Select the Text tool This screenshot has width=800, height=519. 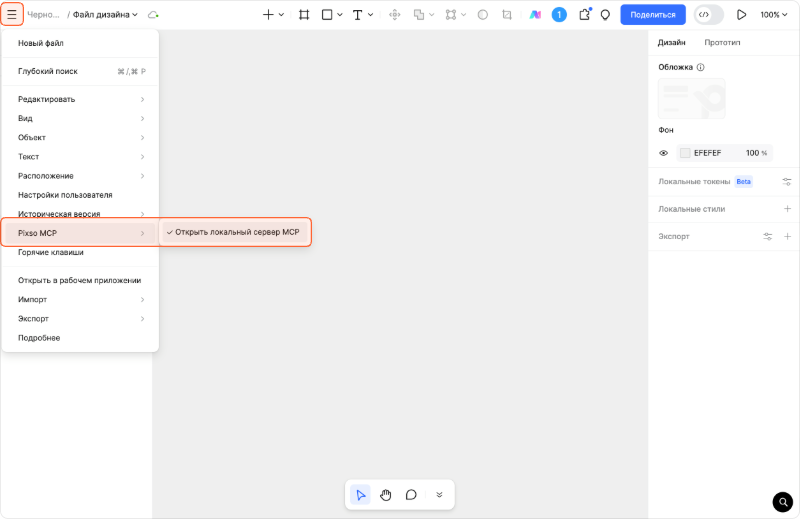tap(358, 15)
